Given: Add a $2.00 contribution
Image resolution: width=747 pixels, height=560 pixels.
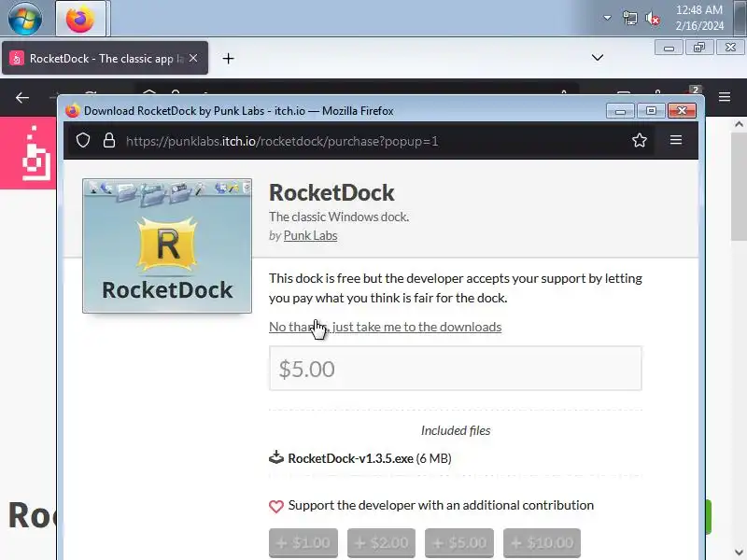Looking at the screenshot, I should [x=381, y=543].
